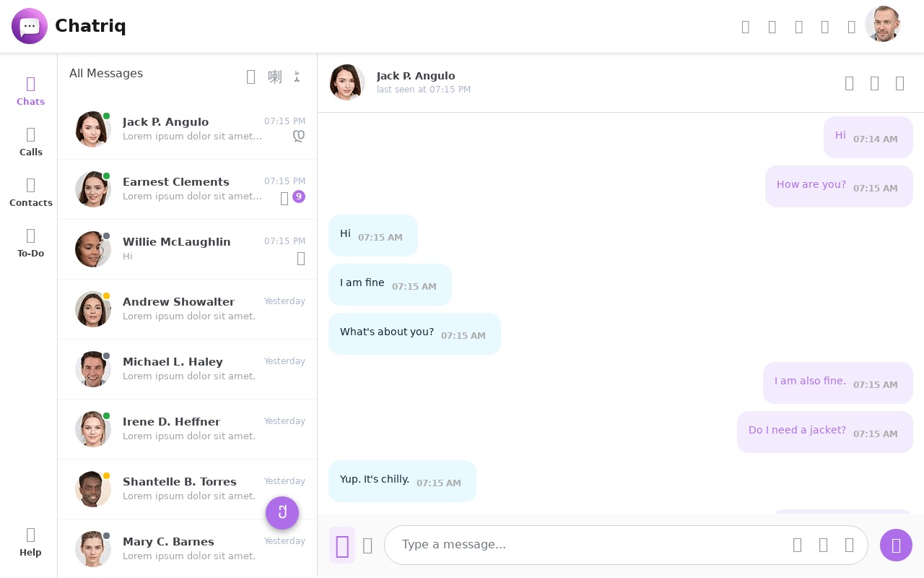Click Shantelle B. Torres' avatar

(x=93, y=489)
